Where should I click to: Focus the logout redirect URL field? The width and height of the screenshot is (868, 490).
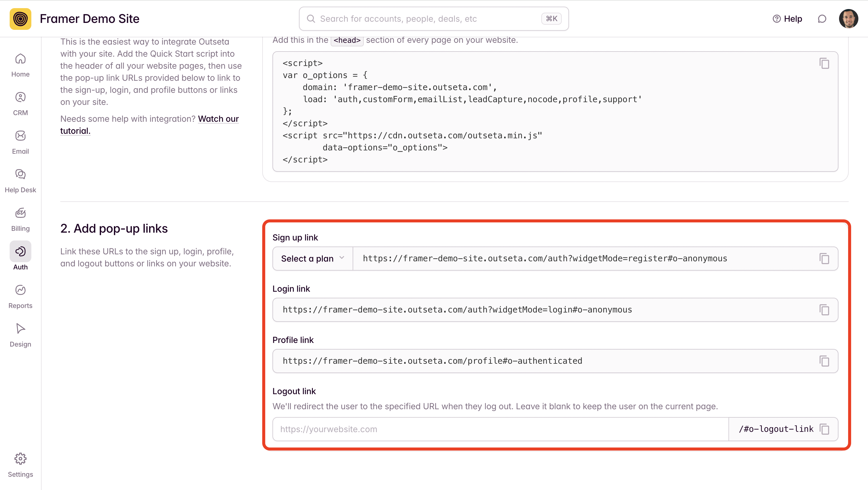(x=500, y=429)
